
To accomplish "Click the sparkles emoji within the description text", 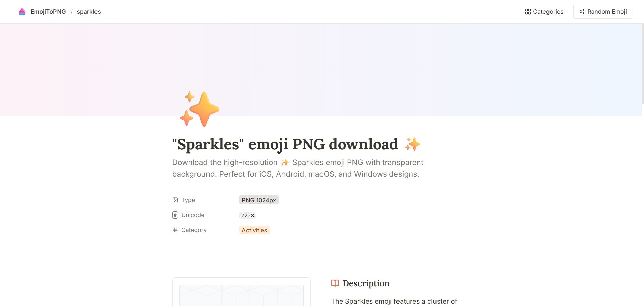I will 285,162.
